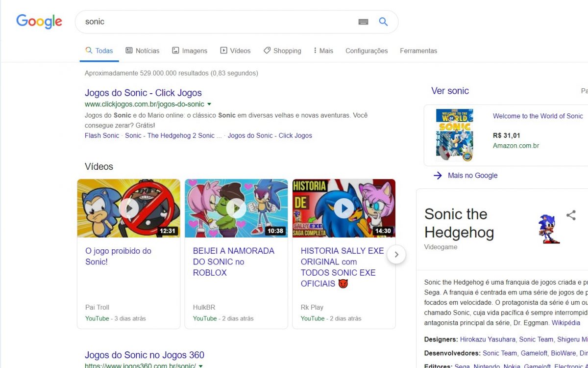The height and width of the screenshot is (368, 588).
Task: Open the 'Mais' search options menu
Action: tap(323, 51)
